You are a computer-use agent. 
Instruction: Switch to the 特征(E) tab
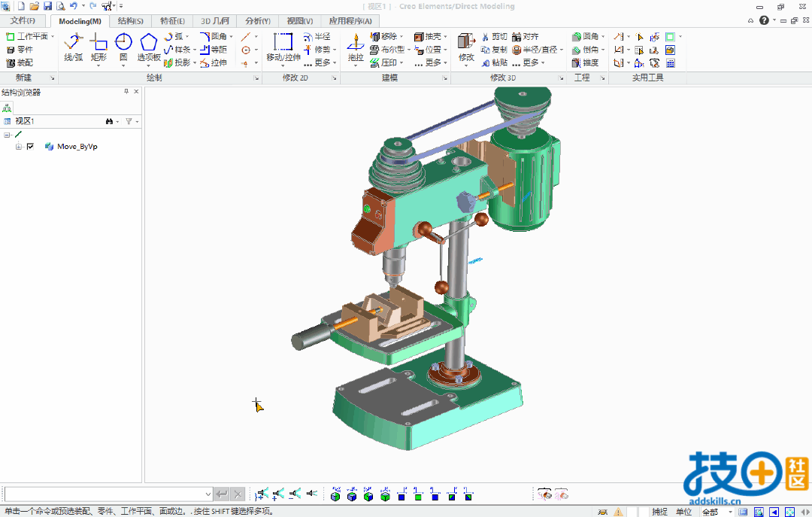pos(172,21)
